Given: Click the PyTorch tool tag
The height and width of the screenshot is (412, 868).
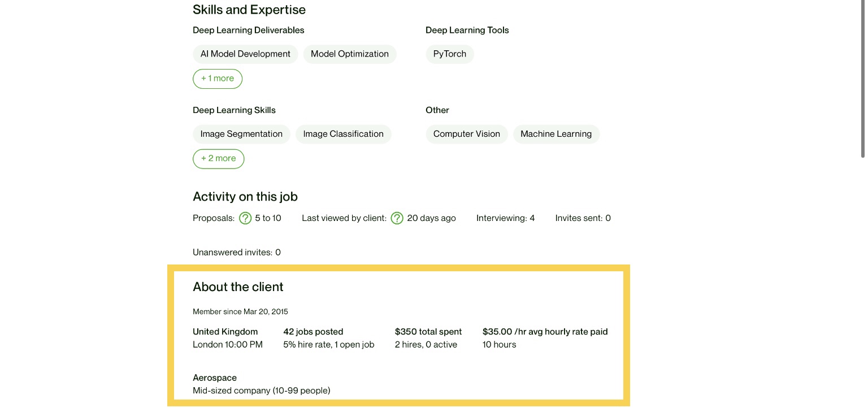Looking at the screenshot, I should (x=450, y=54).
